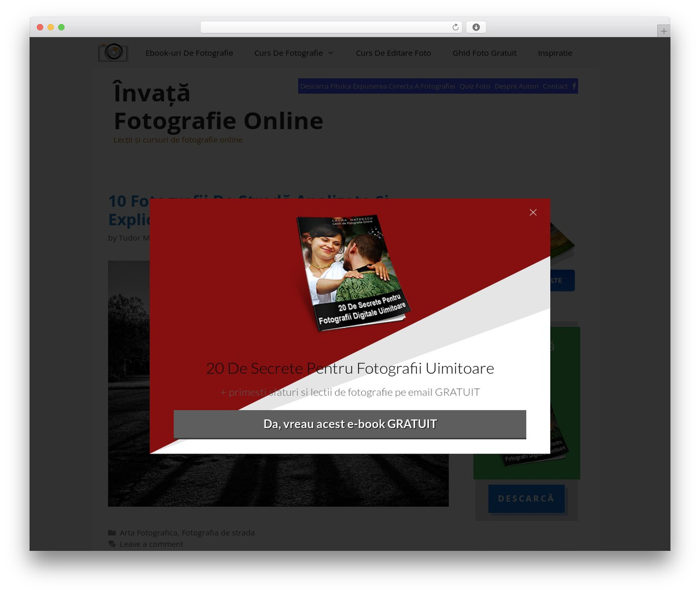Click Da, vreau acest e-book GRATUIT
This screenshot has width=700, height=593.
pyautogui.click(x=350, y=425)
